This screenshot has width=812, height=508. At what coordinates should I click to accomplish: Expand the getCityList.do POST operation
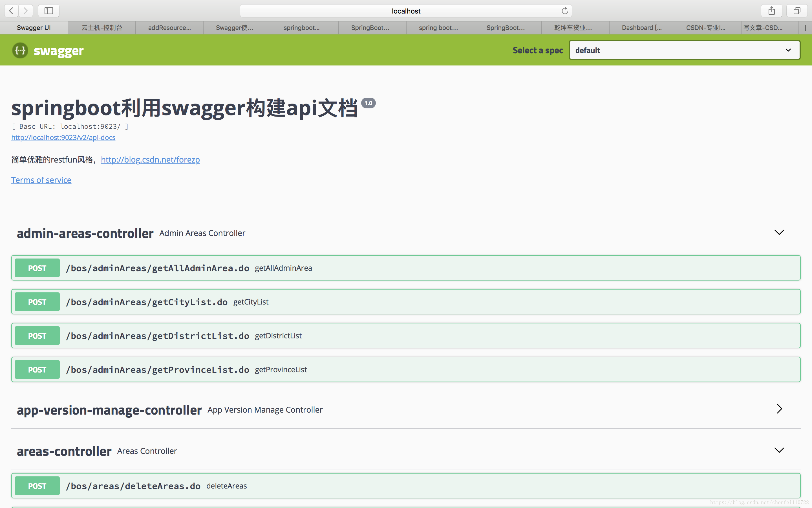tap(406, 302)
